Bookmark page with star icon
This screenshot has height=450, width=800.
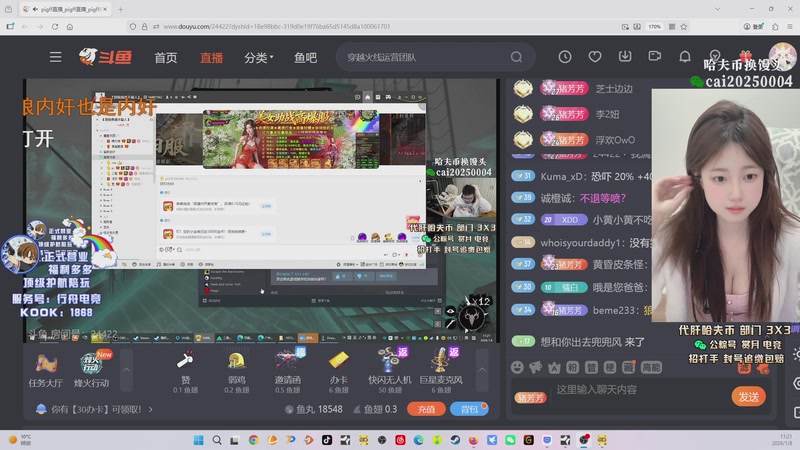pos(684,27)
